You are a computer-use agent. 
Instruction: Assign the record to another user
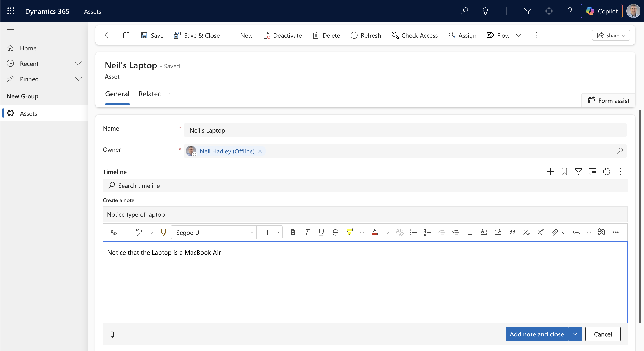point(462,35)
